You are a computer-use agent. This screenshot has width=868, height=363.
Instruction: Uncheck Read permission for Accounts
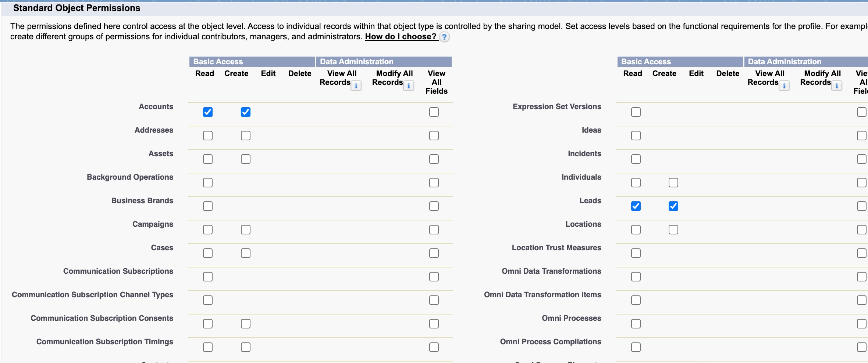point(208,112)
